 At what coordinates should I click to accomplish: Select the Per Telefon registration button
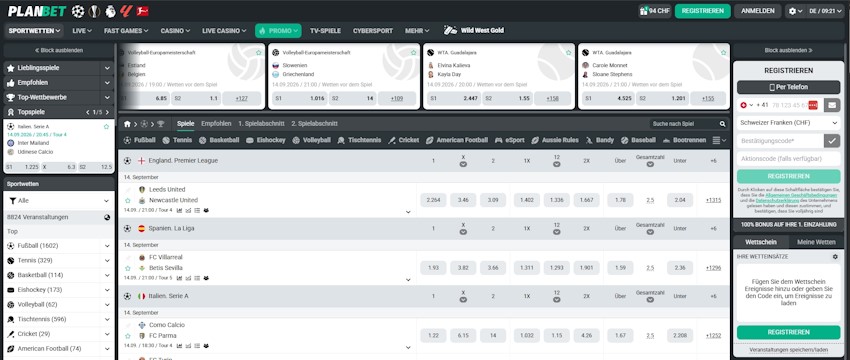(x=788, y=87)
